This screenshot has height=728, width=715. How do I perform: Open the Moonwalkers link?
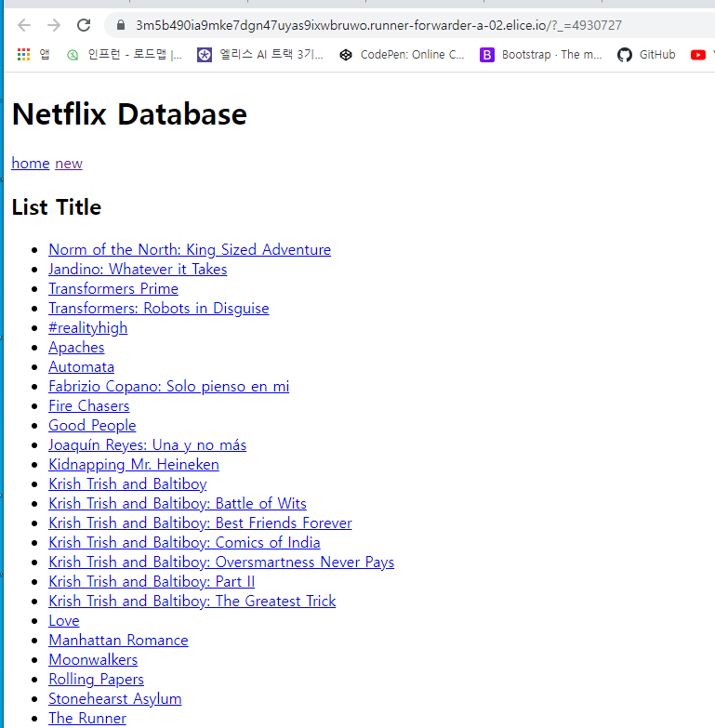pos(93,660)
